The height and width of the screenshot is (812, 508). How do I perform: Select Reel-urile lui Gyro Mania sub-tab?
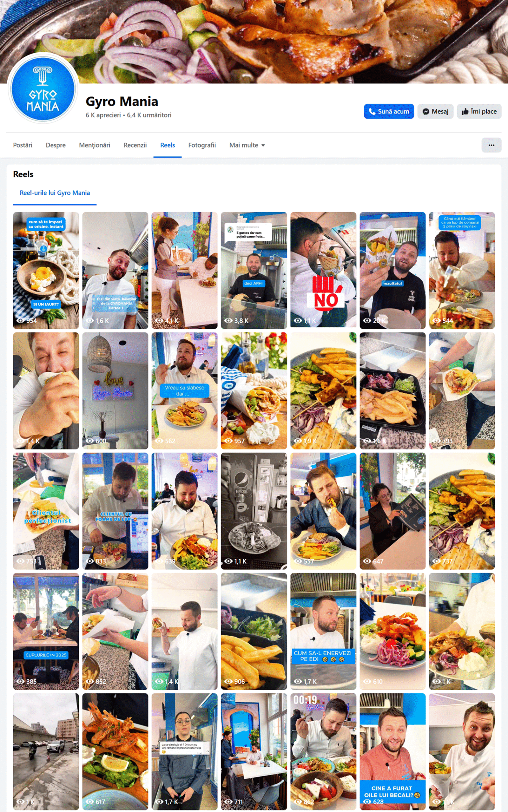pos(55,193)
